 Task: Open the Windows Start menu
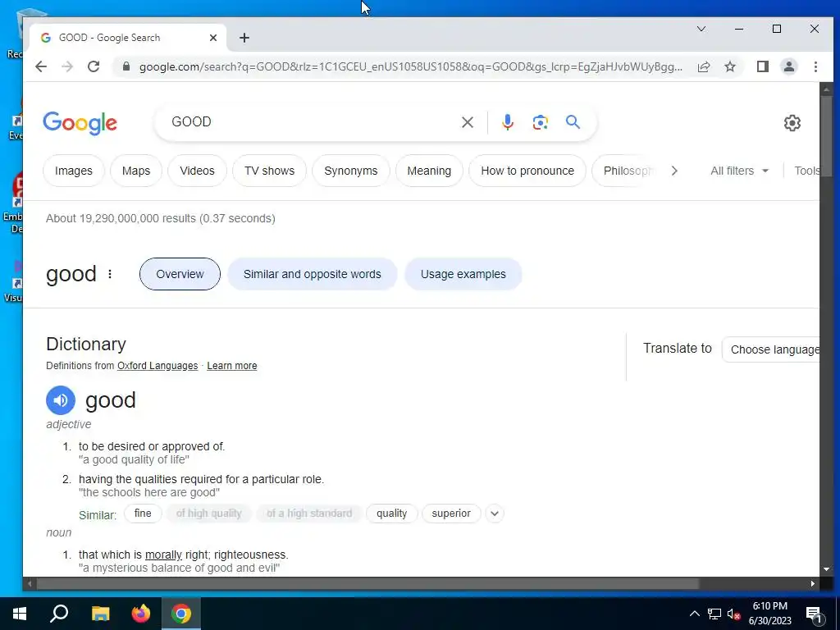coord(20,614)
